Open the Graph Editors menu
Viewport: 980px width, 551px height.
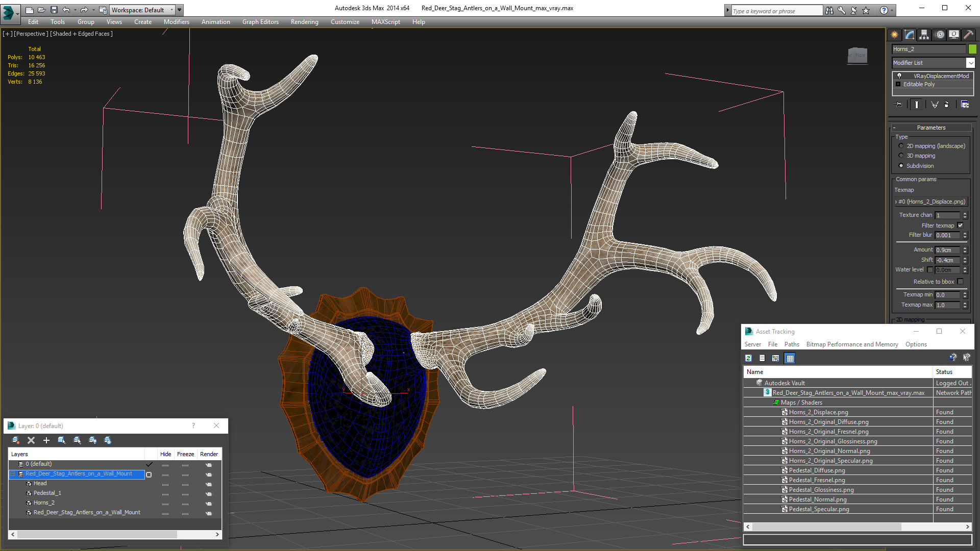pyautogui.click(x=260, y=22)
